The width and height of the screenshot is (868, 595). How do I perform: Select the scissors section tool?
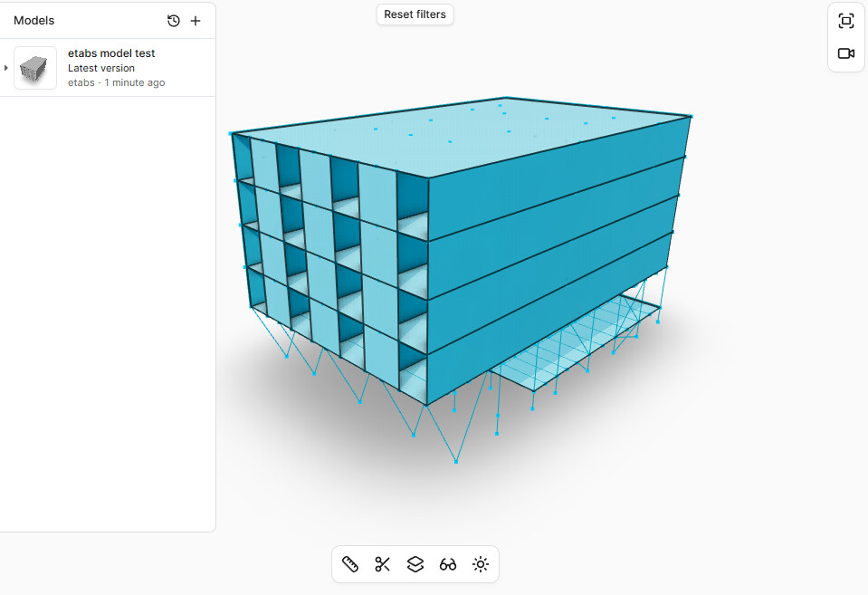[383, 564]
